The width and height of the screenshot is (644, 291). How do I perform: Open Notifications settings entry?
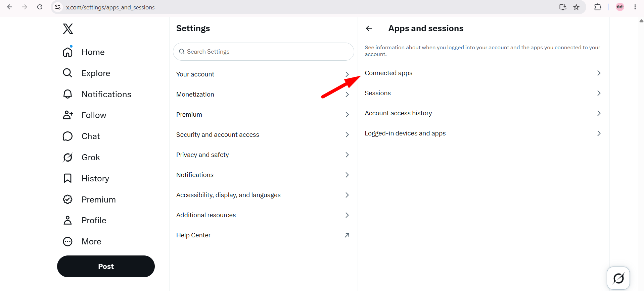(264, 175)
